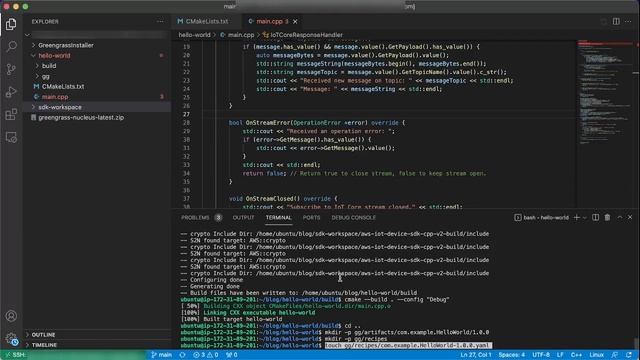Open the Source Control view
The width and height of the screenshot is (640, 360).
click(11, 69)
